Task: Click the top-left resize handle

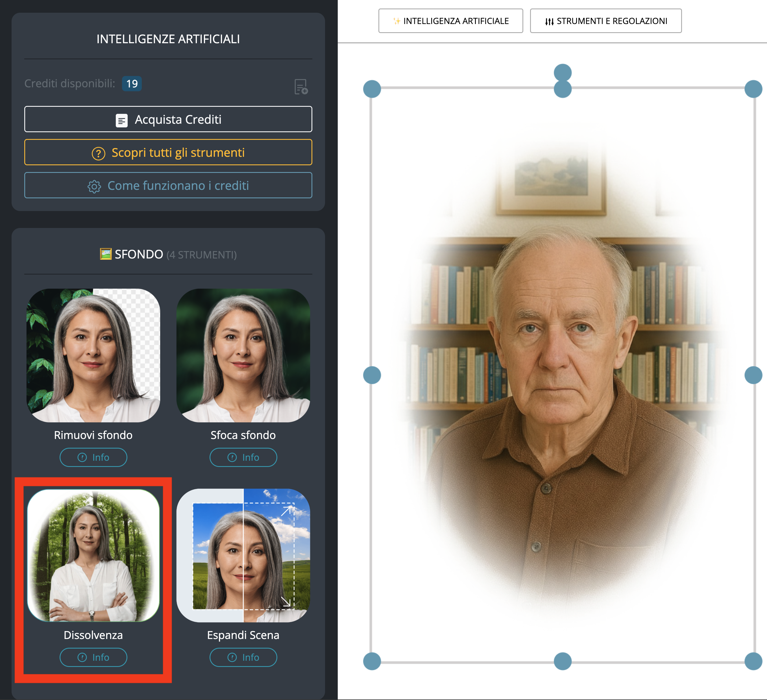Action: coord(372,89)
